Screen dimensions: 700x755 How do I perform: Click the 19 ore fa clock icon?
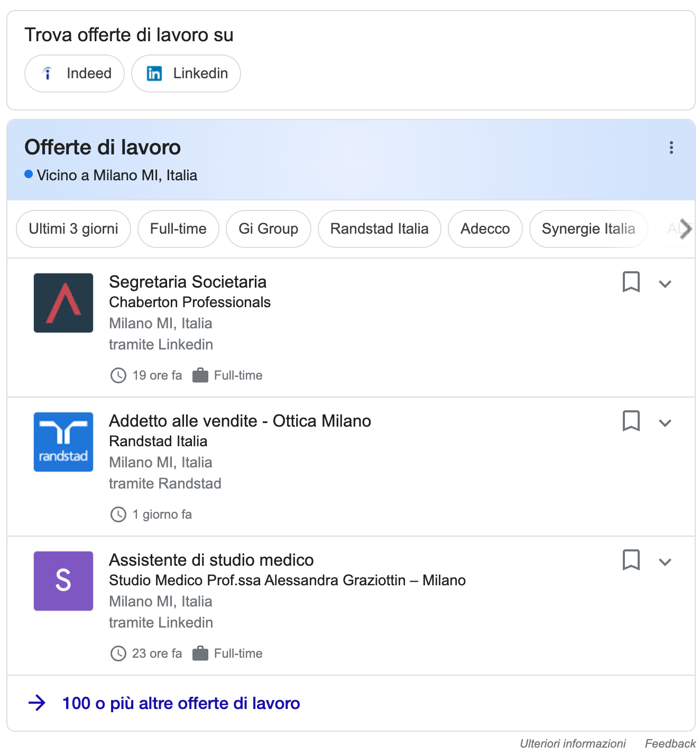click(118, 375)
